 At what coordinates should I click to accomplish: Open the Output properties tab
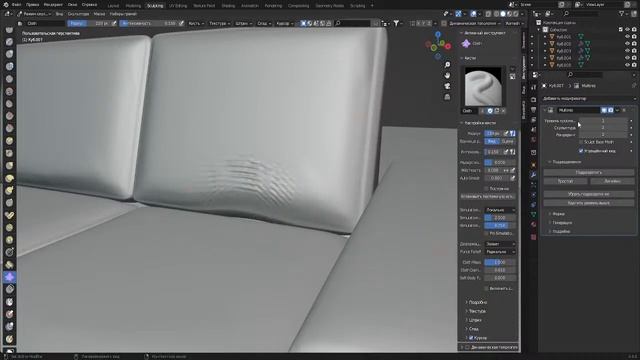pos(533,110)
